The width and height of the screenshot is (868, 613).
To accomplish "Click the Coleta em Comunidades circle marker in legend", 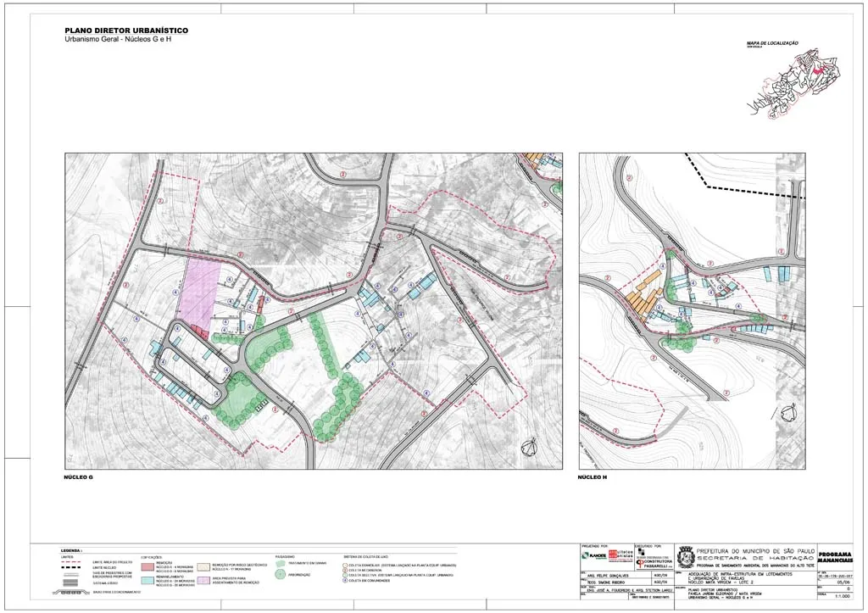I will pyautogui.click(x=346, y=580).
